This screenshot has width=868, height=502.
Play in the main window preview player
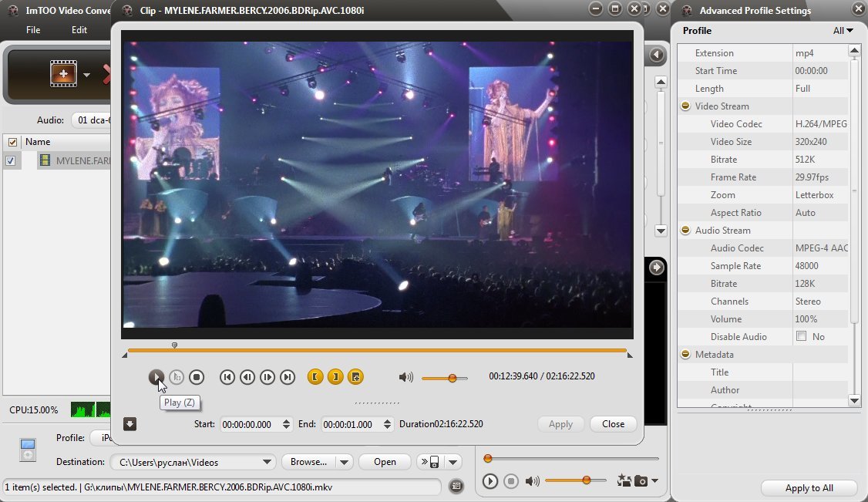click(x=490, y=481)
